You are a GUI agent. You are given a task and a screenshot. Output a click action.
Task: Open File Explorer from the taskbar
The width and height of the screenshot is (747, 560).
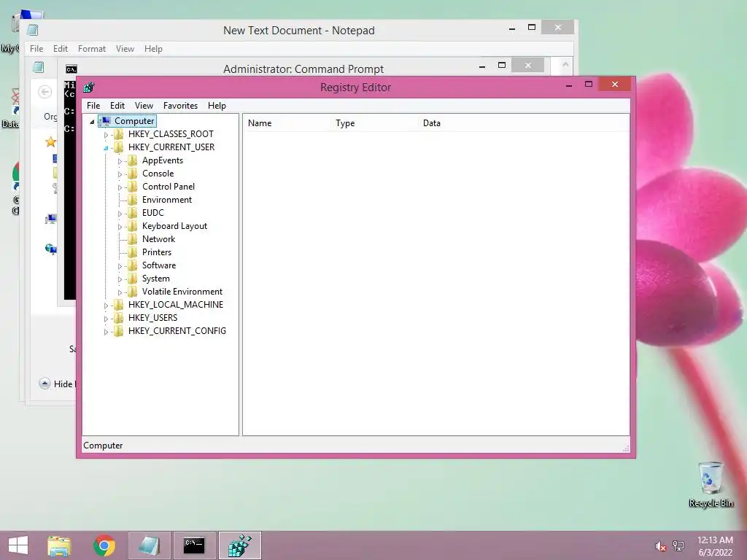[x=59, y=545]
